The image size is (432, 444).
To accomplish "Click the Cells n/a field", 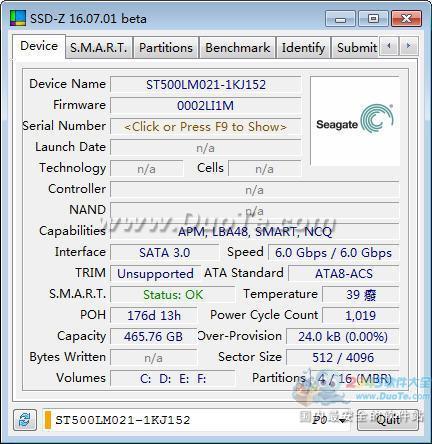I will click(265, 169).
